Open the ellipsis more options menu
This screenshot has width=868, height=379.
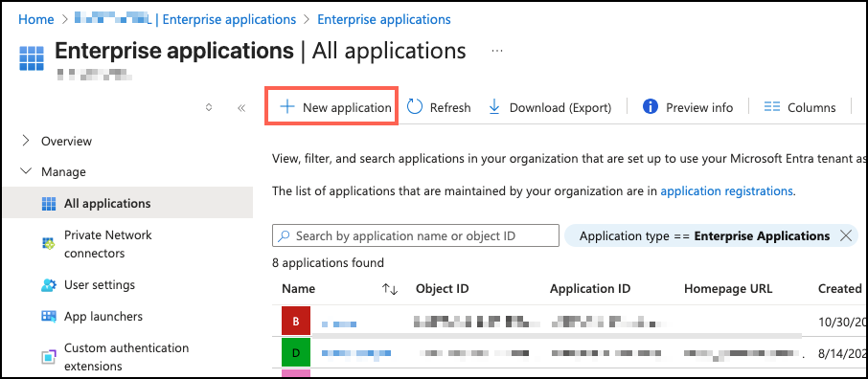pos(496,51)
